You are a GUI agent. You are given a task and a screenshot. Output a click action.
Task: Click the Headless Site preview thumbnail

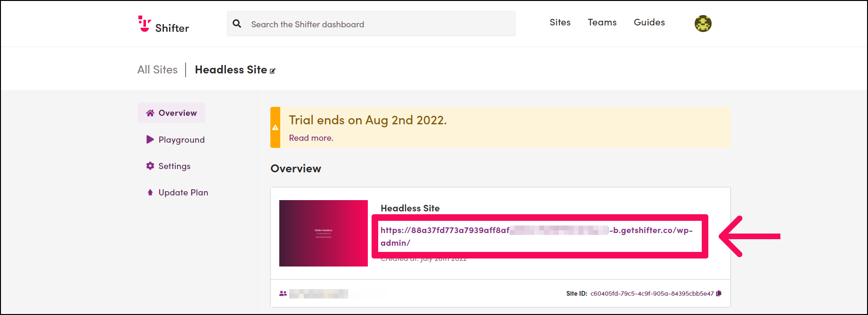[x=324, y=233]
